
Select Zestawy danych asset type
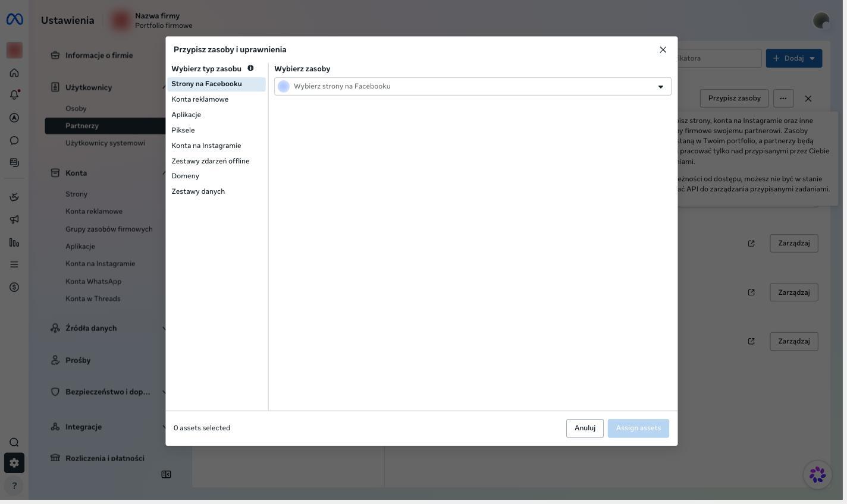(217, 191)
